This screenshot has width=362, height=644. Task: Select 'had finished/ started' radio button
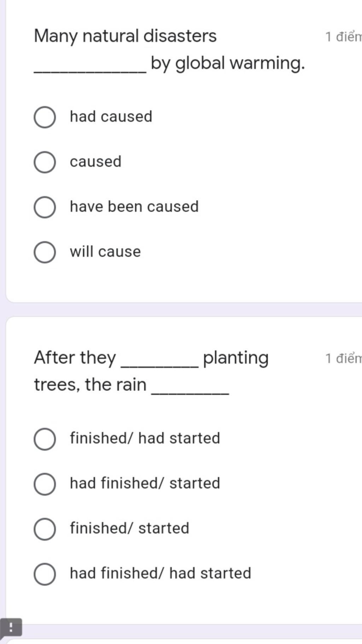[x=45, y=484]
